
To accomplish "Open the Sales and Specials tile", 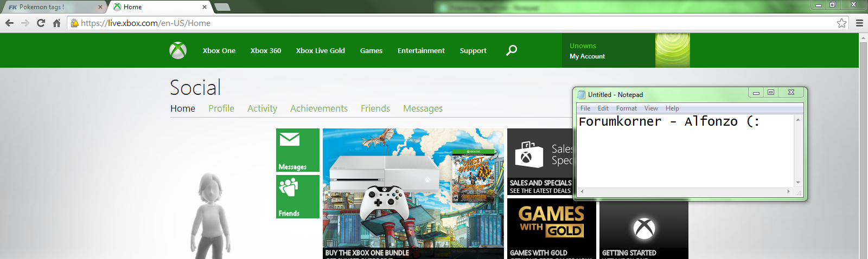I will coord(540,162).
